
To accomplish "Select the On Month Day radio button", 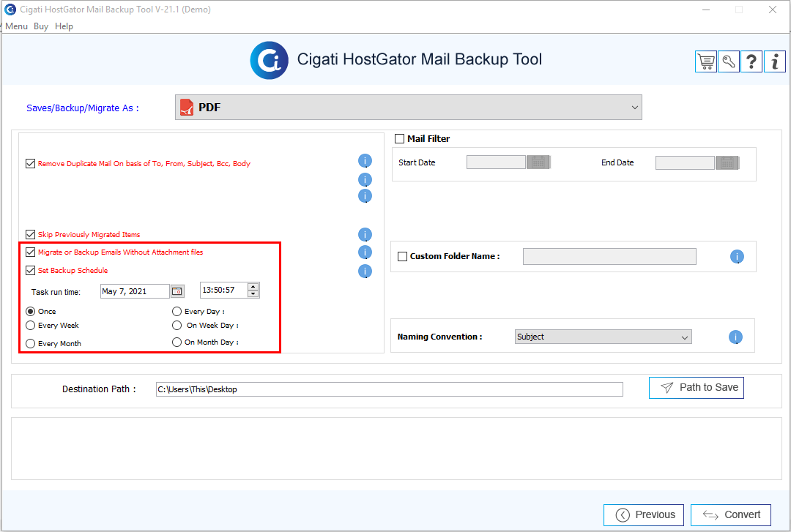I will point(177,342).
